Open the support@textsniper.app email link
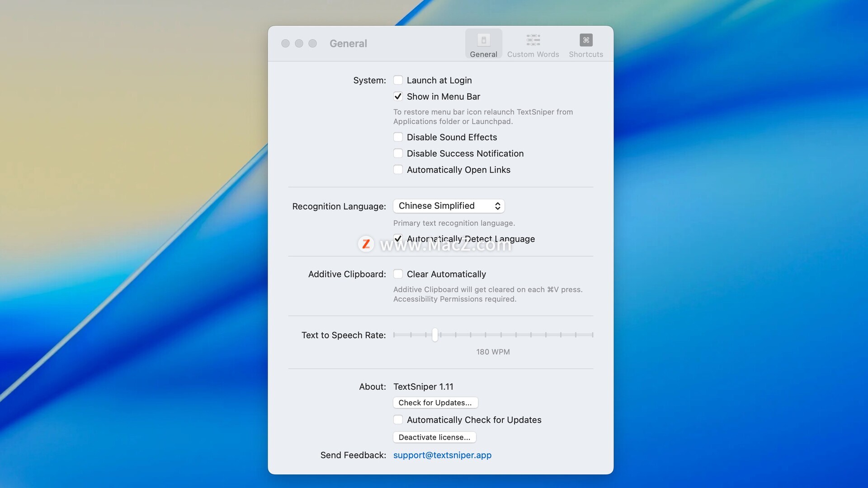868x488 pixels. pos(442,455)
